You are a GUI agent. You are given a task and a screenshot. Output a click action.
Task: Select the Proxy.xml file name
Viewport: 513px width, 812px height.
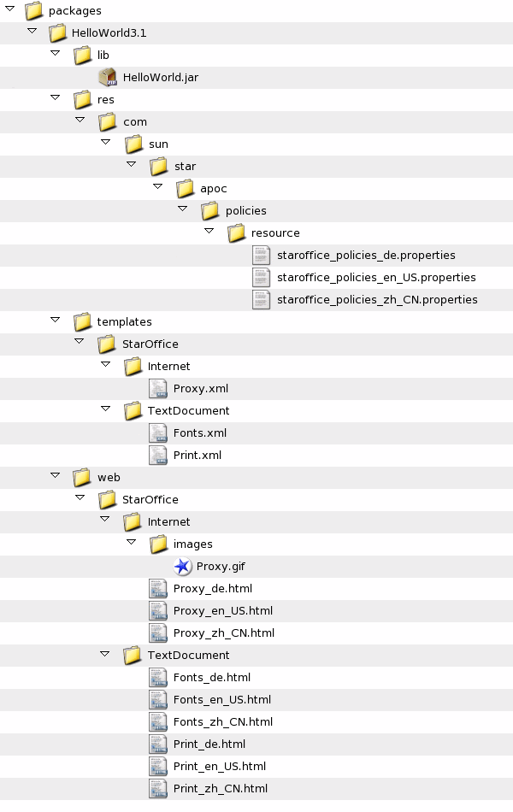coord(201,389)
